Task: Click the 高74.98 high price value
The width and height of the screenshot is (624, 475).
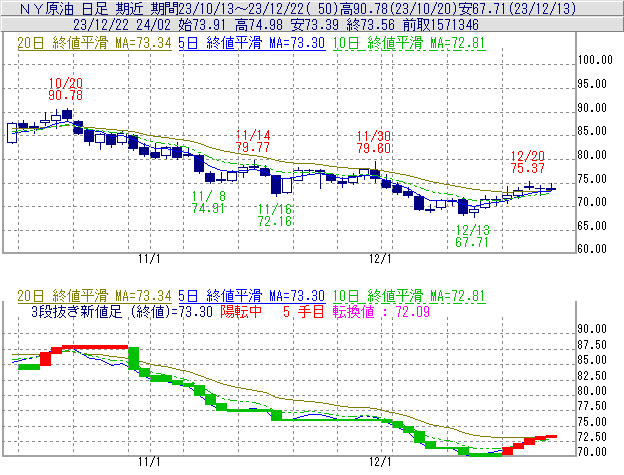Action: [259, 25]
